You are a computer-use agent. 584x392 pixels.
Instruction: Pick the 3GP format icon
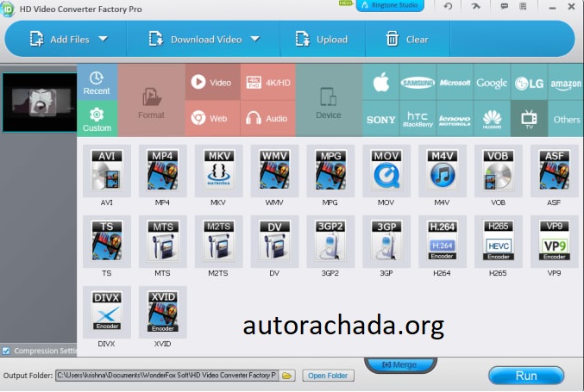[386, 241]
